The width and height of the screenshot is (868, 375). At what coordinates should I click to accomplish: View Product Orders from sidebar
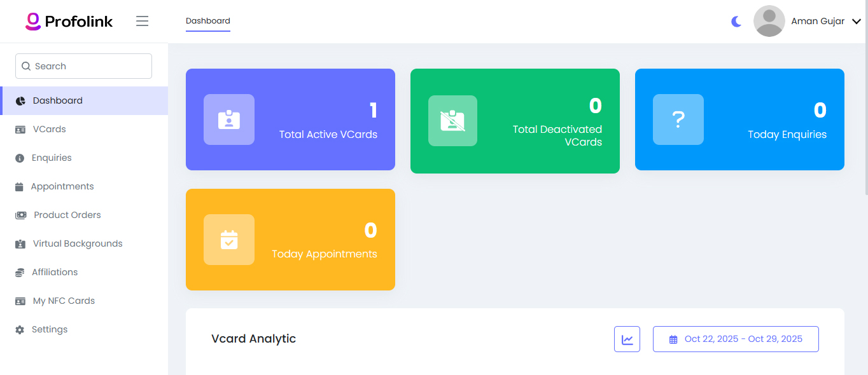point(67,215)
